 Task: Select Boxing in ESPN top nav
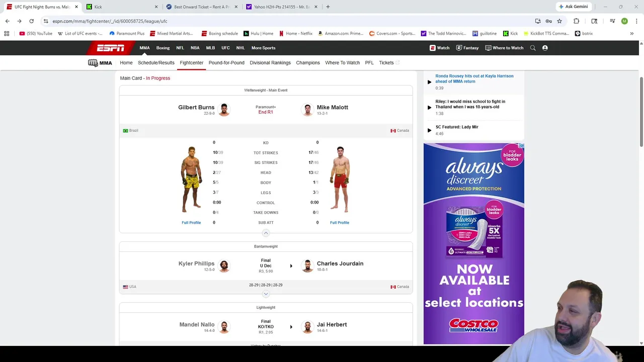click(163, 48)
